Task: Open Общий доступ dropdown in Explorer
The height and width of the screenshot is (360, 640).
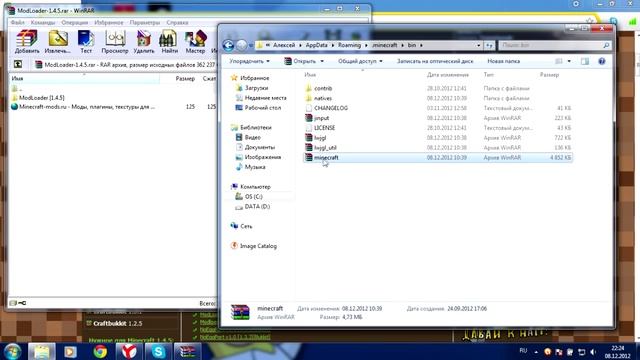Action: click(x=360, y=61)
